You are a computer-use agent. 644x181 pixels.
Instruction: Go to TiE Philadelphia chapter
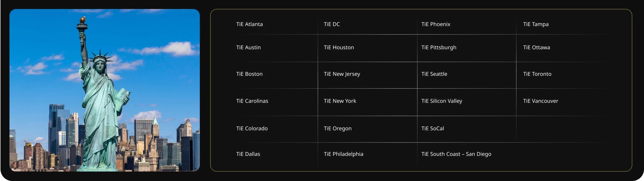(x=343, y=154)
